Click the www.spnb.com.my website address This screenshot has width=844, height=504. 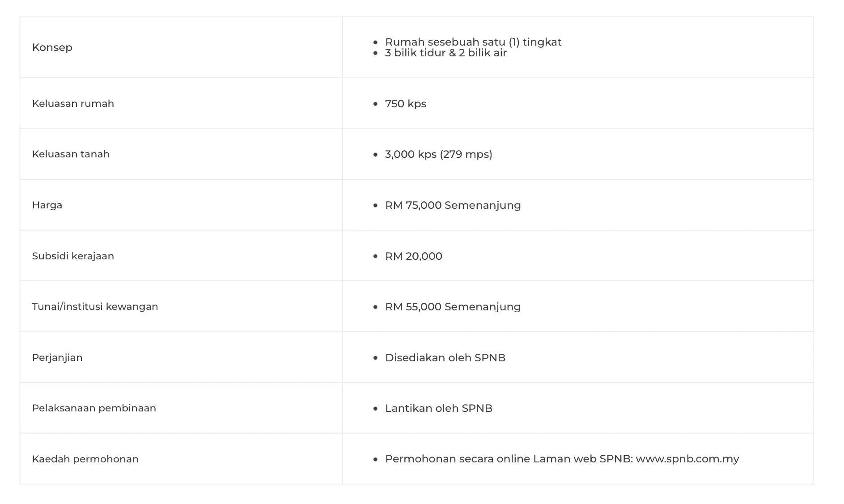(687, 459)
